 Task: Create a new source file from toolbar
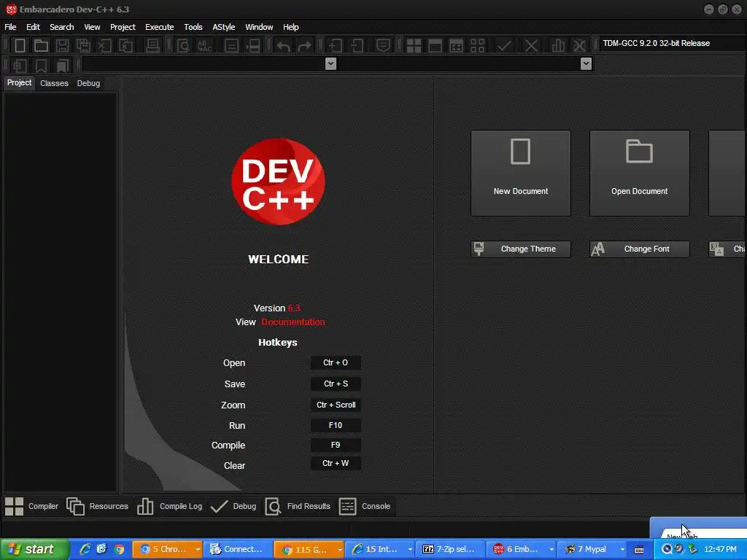click(20, 46)
